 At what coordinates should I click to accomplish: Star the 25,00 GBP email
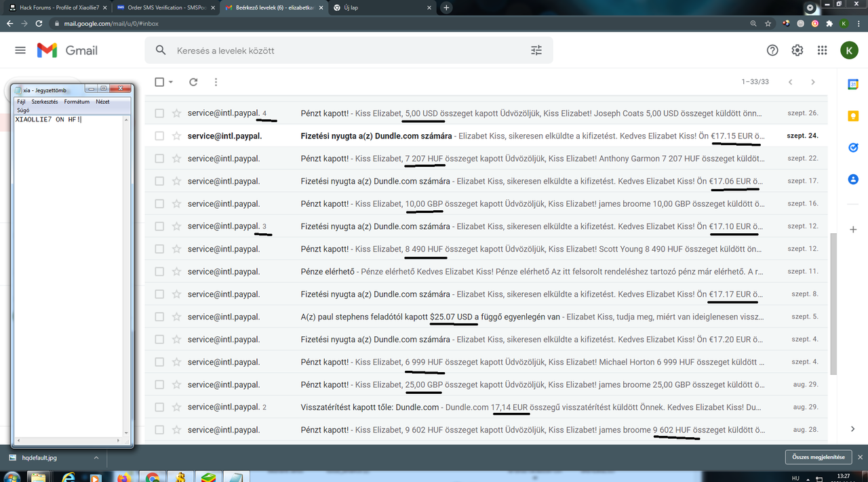(176, 384)
